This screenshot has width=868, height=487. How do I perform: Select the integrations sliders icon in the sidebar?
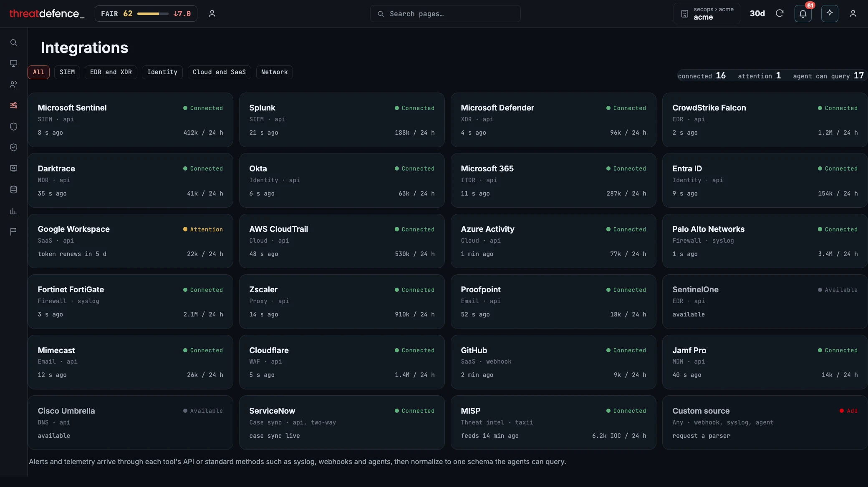click(x=13, y=105)
